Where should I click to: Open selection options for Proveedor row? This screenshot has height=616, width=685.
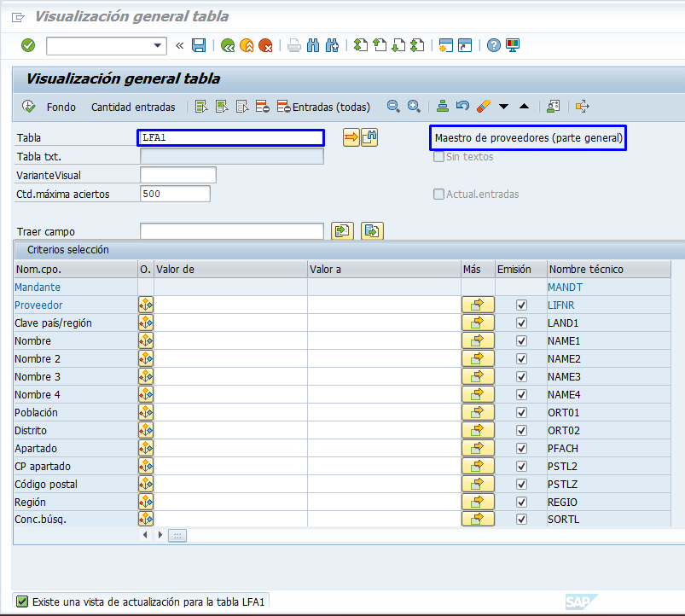(146, 305)
